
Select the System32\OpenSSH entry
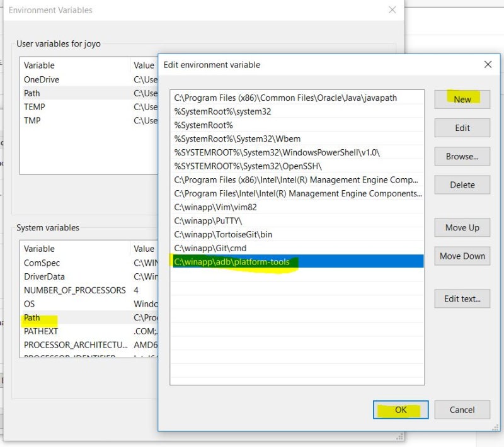297,166
